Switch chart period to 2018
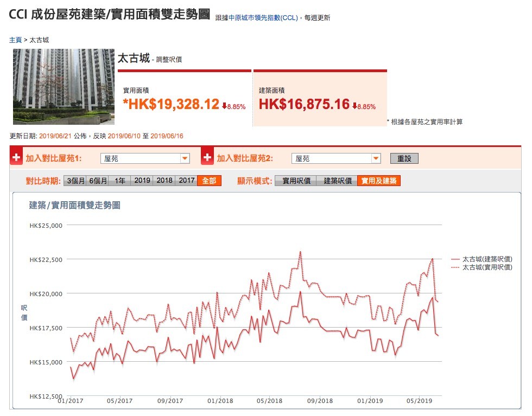Viewport: 532px width, 416px height. tap(164, 181)
